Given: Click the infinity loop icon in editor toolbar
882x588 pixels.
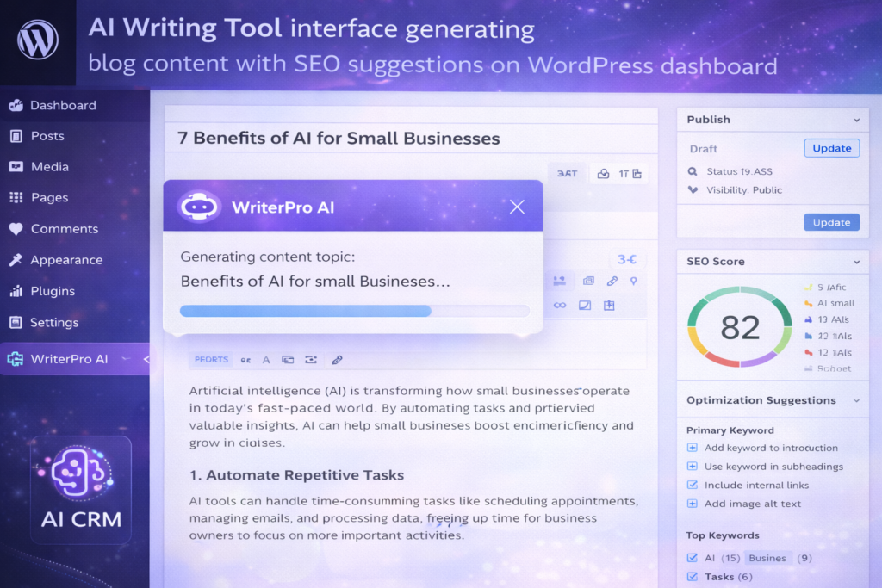Looking at the screenshot, I should [560, 305].
